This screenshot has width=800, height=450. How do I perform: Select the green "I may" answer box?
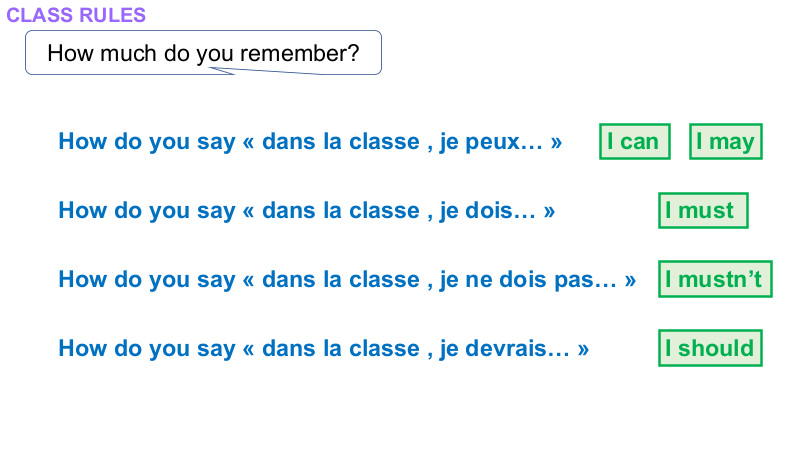pos(725,141)
